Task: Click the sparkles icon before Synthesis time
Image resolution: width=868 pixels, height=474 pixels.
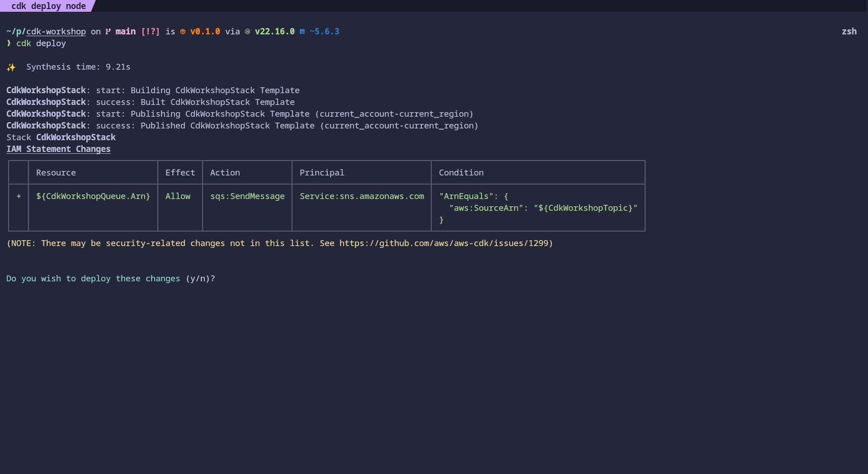Action: (11, 67)
